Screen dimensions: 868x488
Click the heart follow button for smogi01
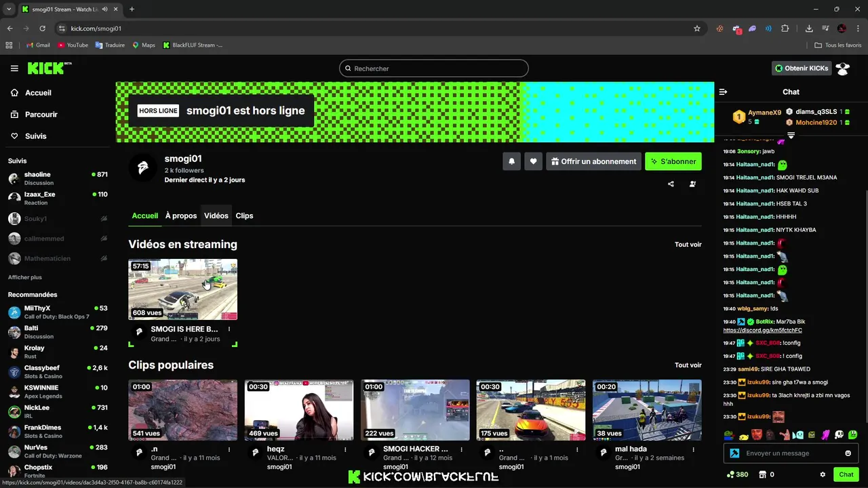tap(533, 161)
